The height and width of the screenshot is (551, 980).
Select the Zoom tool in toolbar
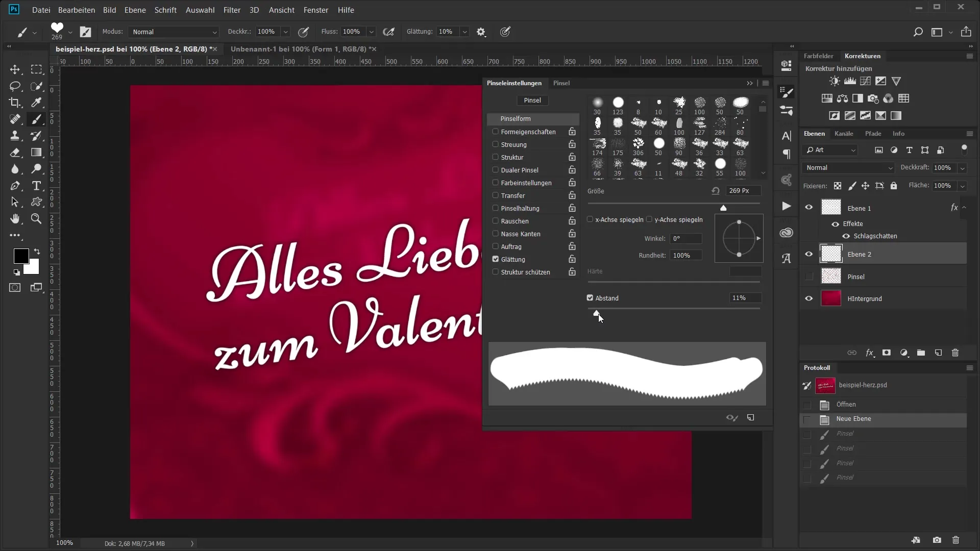coord(36,219)
